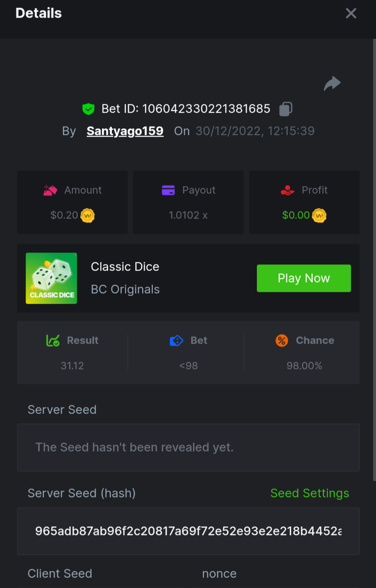Close the Details panel

351,13
